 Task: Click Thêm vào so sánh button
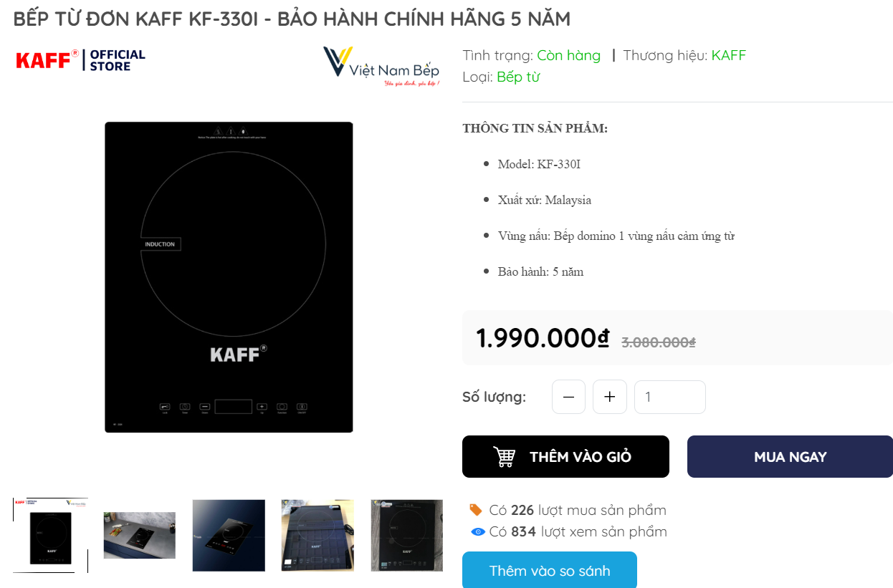click(x=549, y=570)
